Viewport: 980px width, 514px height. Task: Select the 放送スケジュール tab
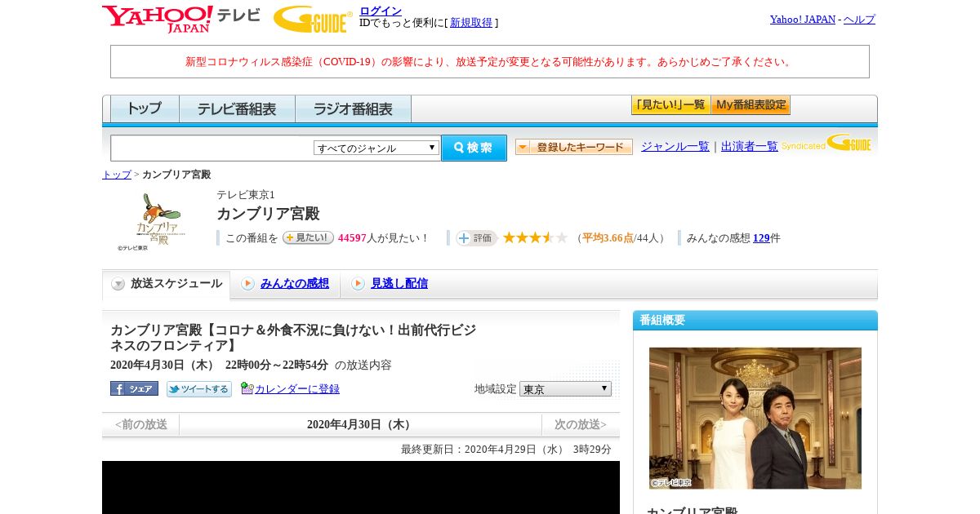[x=167, y=284]
